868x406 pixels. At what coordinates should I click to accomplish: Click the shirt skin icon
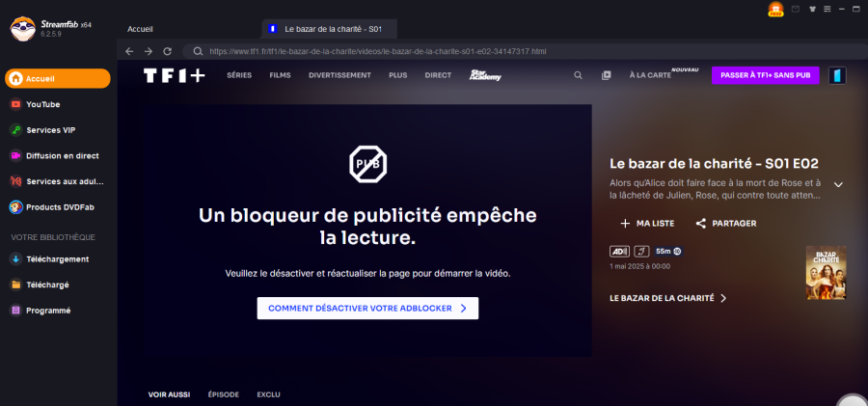tap(812, 9)
